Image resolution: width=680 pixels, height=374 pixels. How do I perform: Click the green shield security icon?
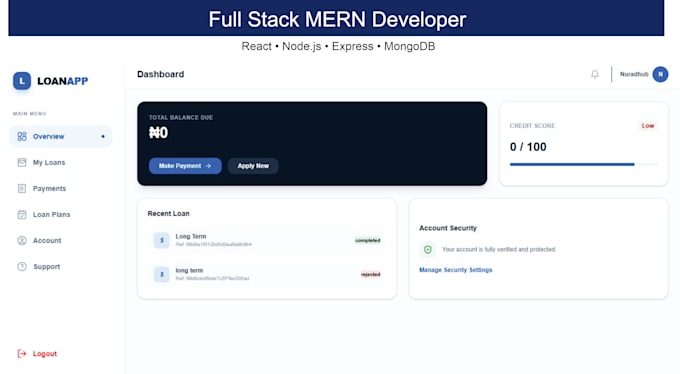tap(428, 249)
